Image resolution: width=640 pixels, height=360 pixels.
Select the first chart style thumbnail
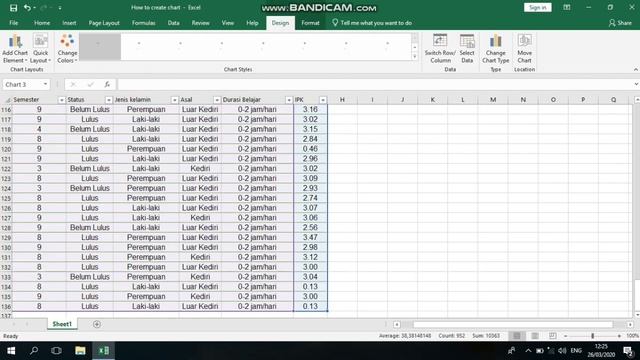pyautogui.click(x=100, y=47)
